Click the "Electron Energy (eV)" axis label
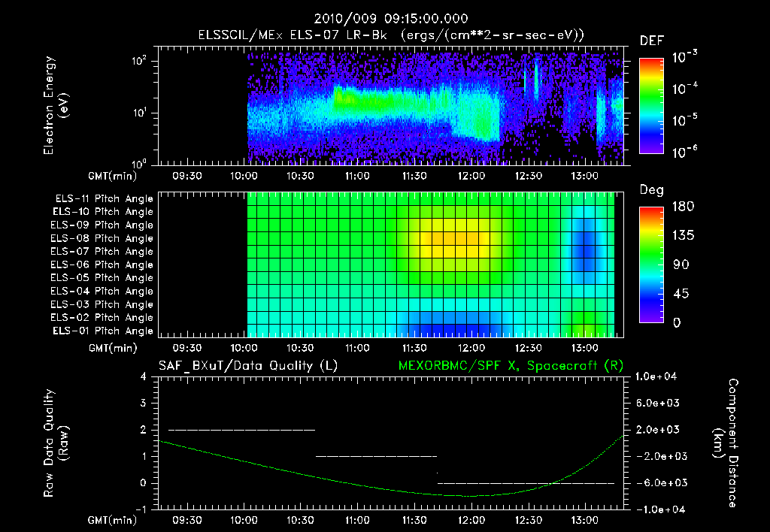 pos(56,105)
